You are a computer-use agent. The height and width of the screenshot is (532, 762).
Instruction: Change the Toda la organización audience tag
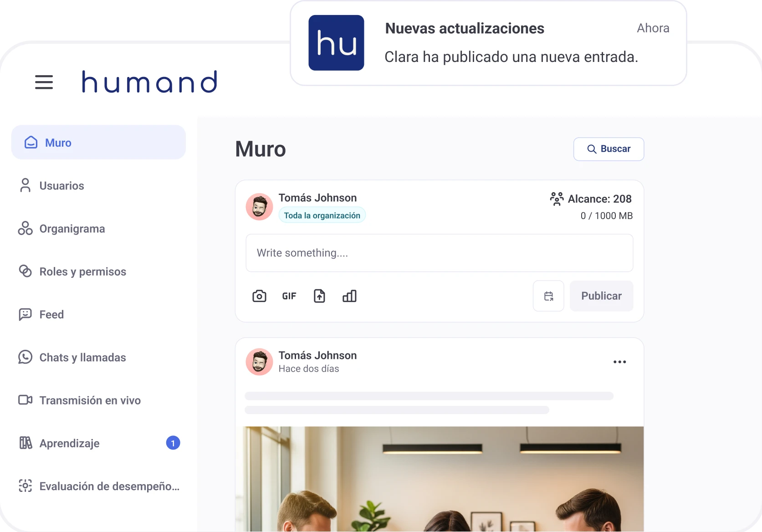click(322, 215)
